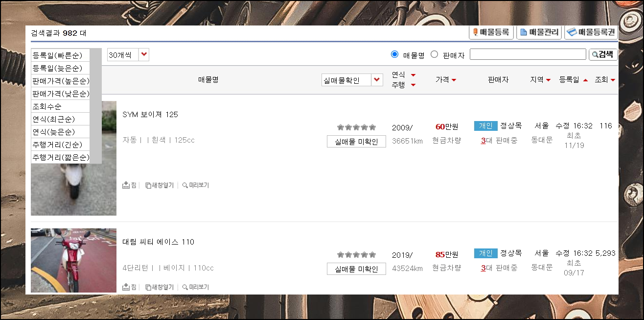Click 개인 badge in SYM 보이져 row
Image resolution: width=644 pixels, height=320 pixels.
click(485, 126)
